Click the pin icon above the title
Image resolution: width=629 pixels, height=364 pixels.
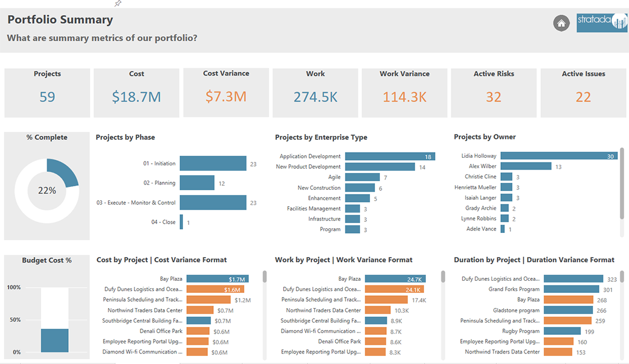(x=118, y=3)
